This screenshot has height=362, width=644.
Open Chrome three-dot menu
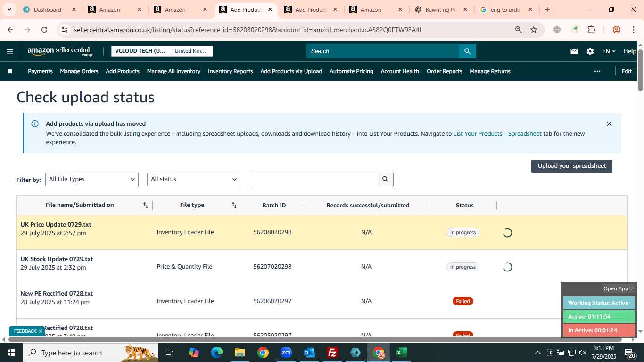click(x=633, y=30)
